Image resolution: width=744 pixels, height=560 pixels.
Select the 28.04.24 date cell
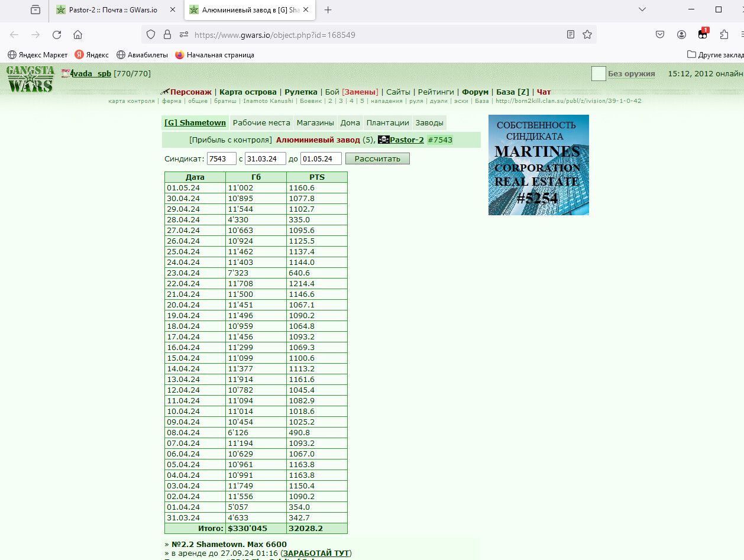pos(195,219)
